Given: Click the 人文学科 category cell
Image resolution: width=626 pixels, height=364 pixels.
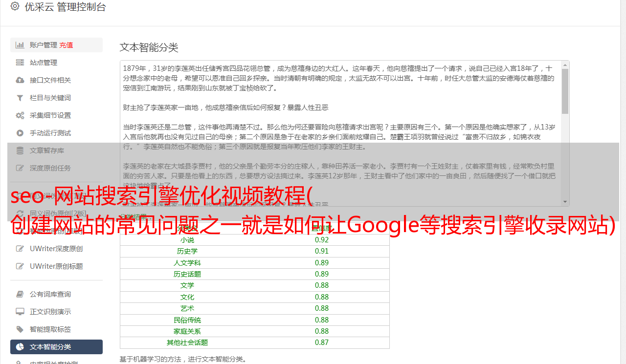Looking at the screenshot, I should pyautogui.click(x=187, y=263).
